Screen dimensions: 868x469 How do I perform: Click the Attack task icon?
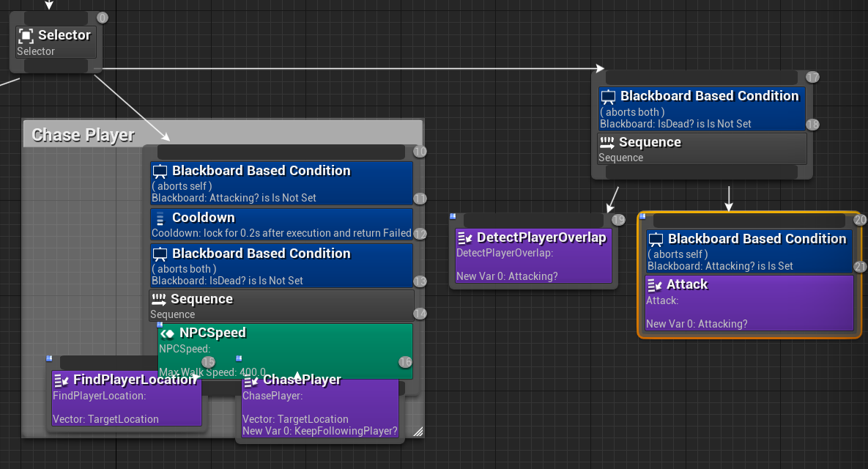point(655,285)
